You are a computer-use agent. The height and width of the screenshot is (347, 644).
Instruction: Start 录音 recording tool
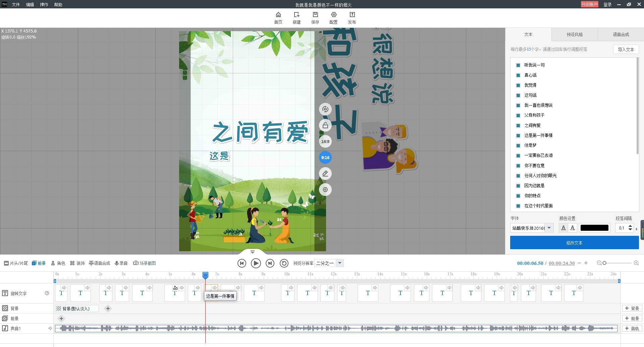121,263
